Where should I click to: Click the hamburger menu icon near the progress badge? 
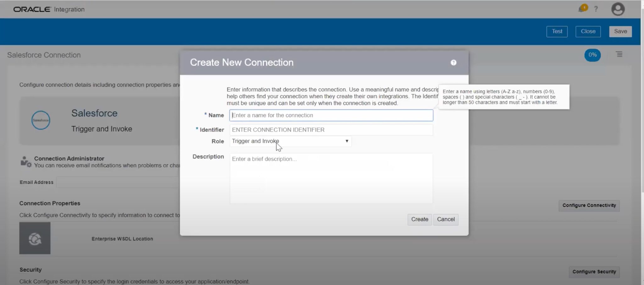coord(619,54)
